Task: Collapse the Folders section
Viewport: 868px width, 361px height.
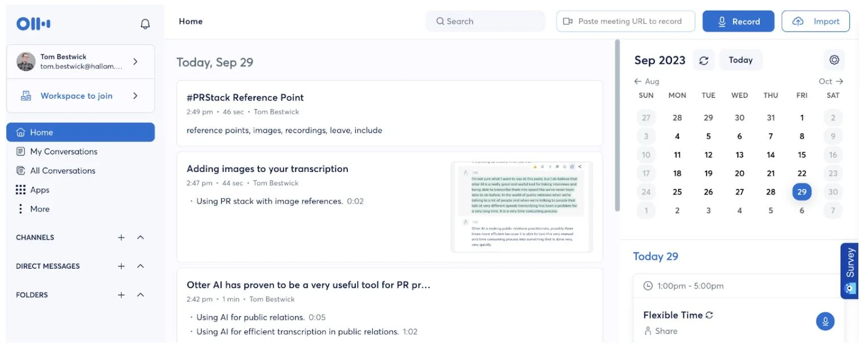Action: pos(141,295)
